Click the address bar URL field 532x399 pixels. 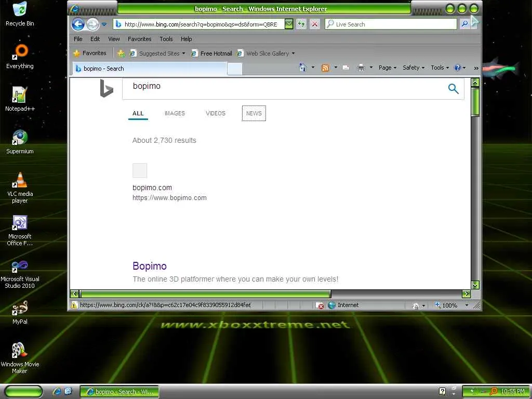click(199, 24)
